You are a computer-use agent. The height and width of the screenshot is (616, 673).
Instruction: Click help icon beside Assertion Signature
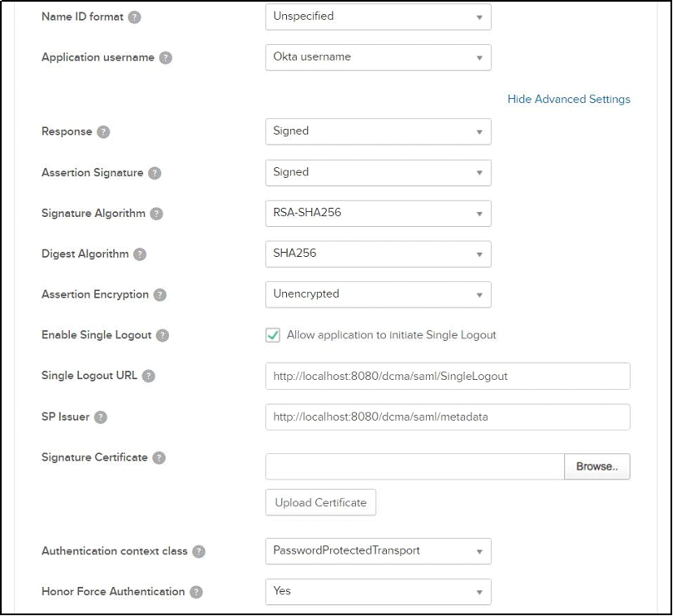(x=155, y=173)
